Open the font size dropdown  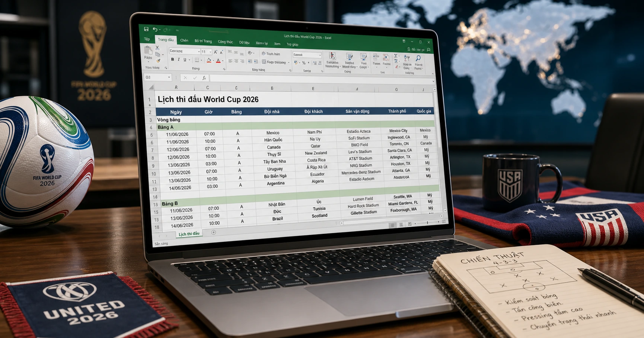[x=210, y=52]
